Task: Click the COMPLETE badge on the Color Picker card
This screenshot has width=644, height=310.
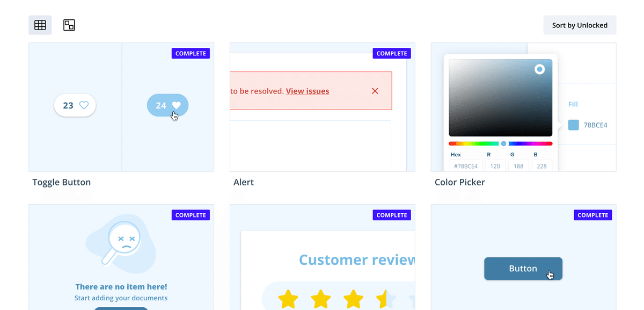Action: tap(592, 53)
